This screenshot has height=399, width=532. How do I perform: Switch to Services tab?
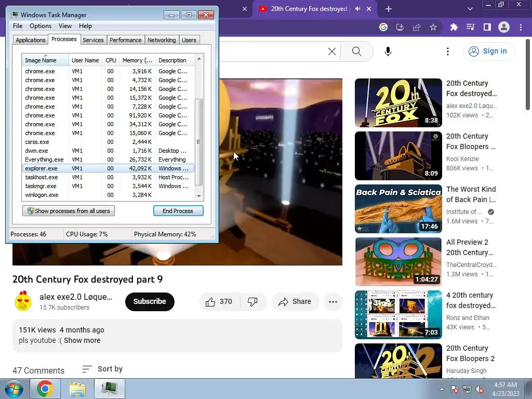[93, 40]
